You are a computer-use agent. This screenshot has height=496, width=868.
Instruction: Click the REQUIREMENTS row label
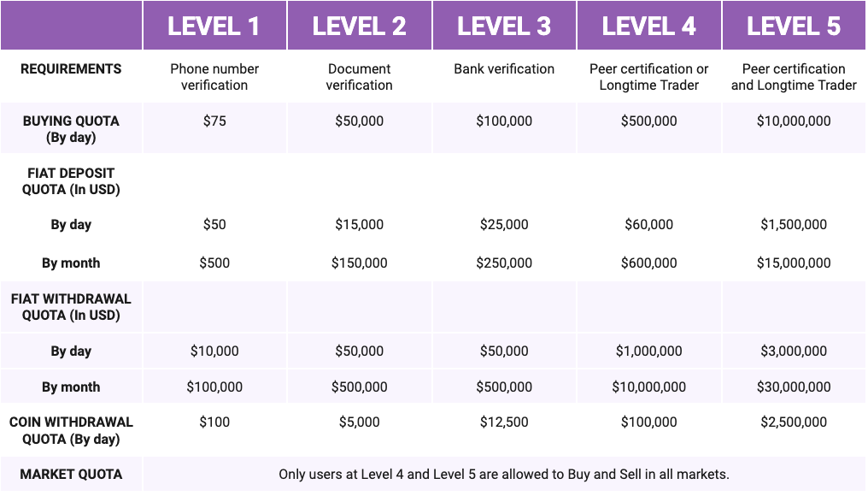[x=71, y=69]
